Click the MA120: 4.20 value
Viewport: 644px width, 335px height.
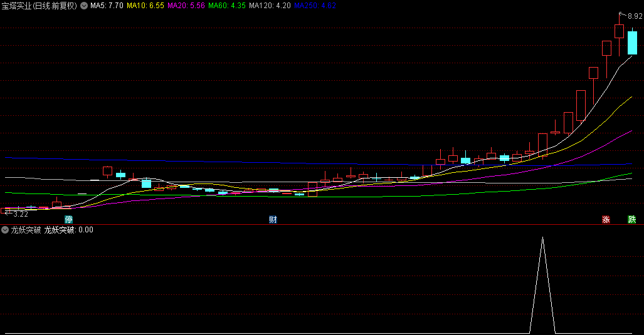tap(270, 6)
